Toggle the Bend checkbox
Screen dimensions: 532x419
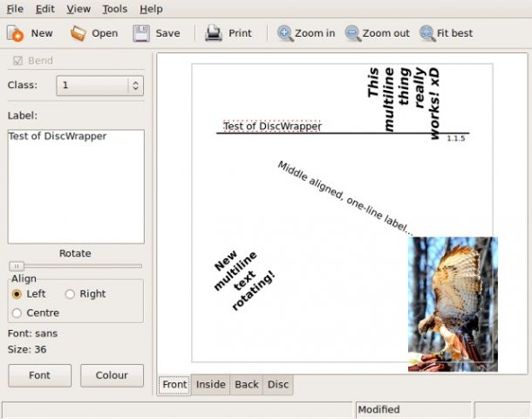coord(17,61)
